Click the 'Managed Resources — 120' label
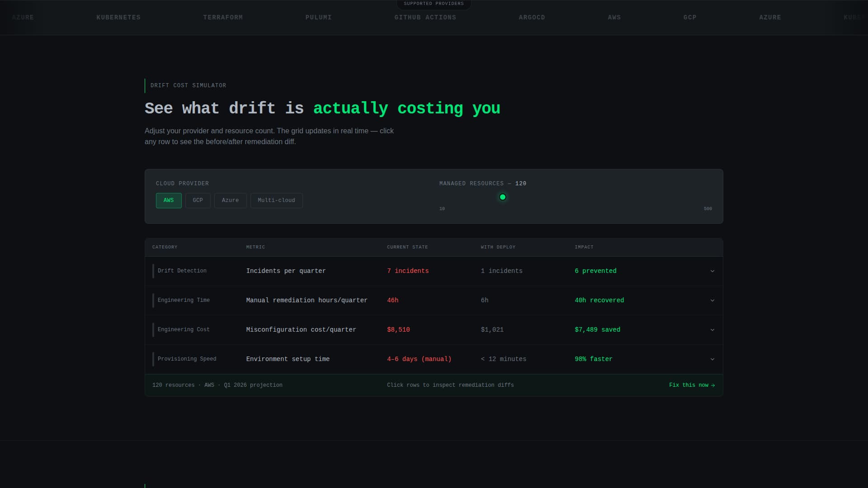The height and width of the screenshot is (488, 868). (x=482, y=183)
